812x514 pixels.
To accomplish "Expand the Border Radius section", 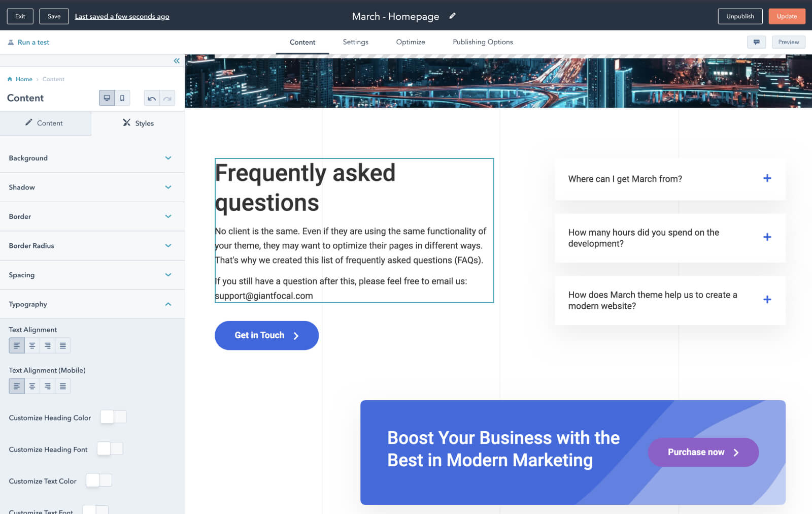I will pyautogui.click(x=92, y=246).
